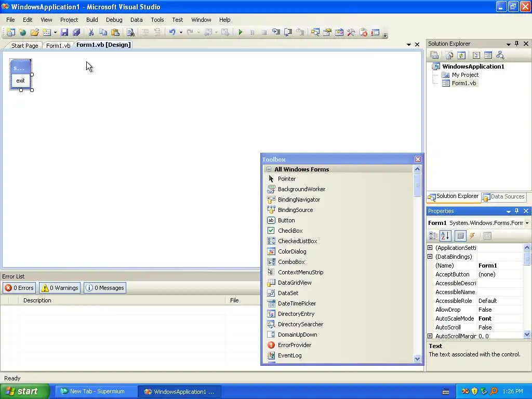Pin the Solution Explorer panel
The image size is (532, 399).
(517, 44)
